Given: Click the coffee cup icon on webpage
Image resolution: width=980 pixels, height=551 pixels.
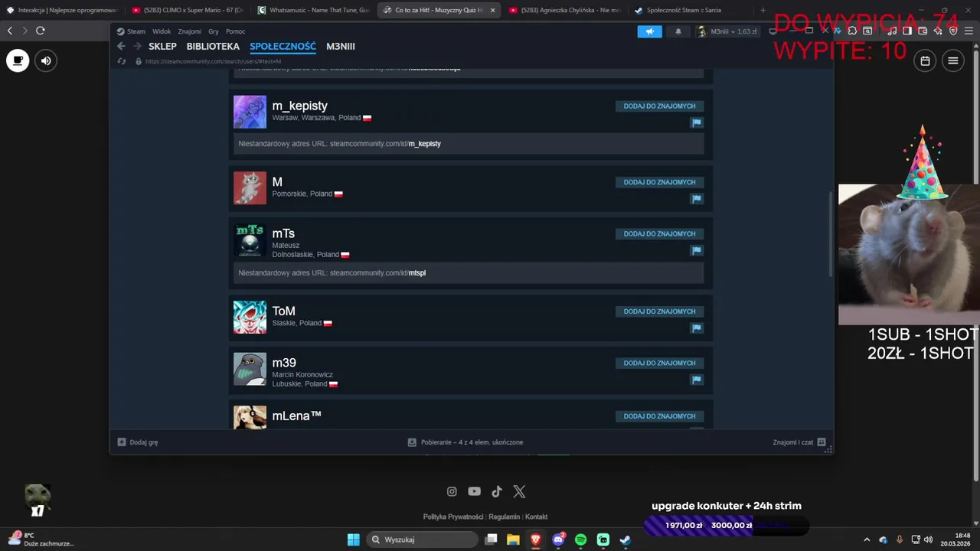Looking at the screenshot, I should pos(18,60).
